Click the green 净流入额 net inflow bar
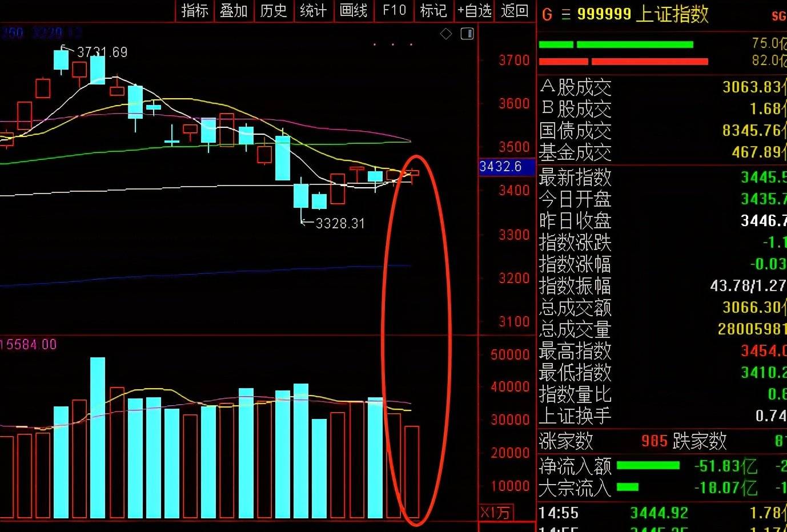Image resolution: width=787 pixels, height=532 pixels. pyautogui.click(x=648, y=466)
